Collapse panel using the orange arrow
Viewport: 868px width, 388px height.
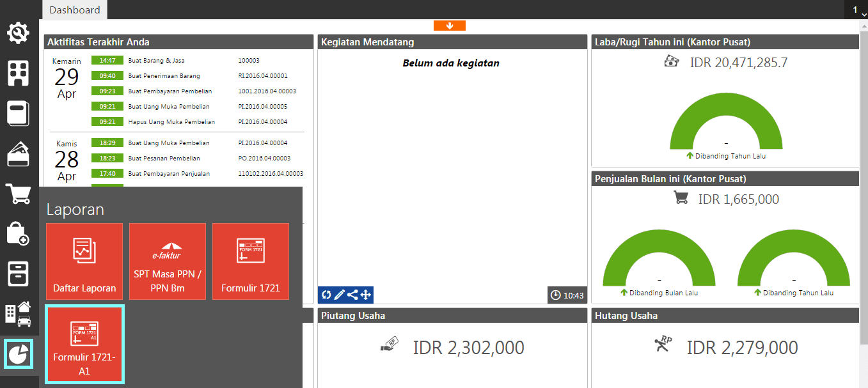(x=449, y=25)
